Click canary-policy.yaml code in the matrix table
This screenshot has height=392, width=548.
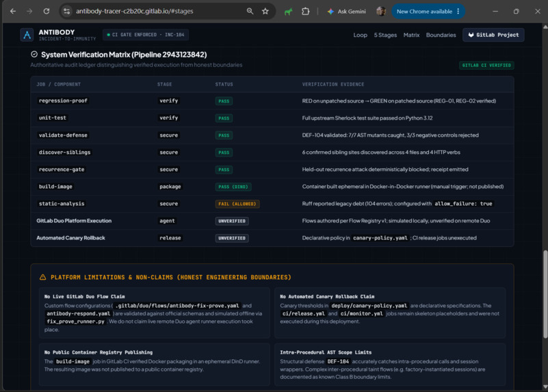coord(380,237)
